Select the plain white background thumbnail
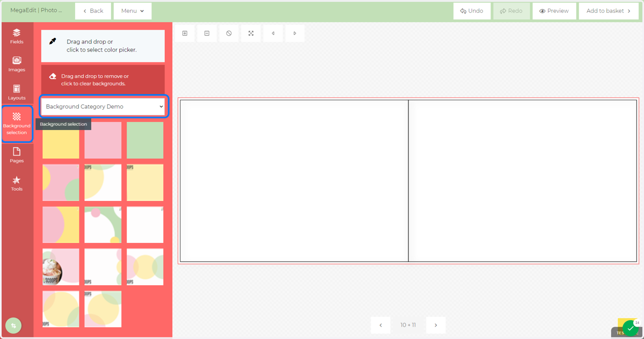Image resolution: width=644 pixels, height=339 pixels. 145,225
